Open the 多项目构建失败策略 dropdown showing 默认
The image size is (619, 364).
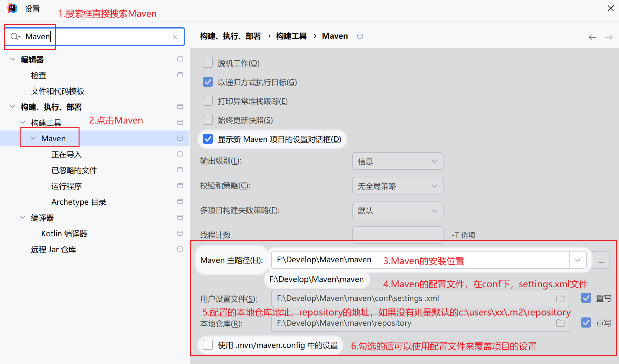(398, 211)
